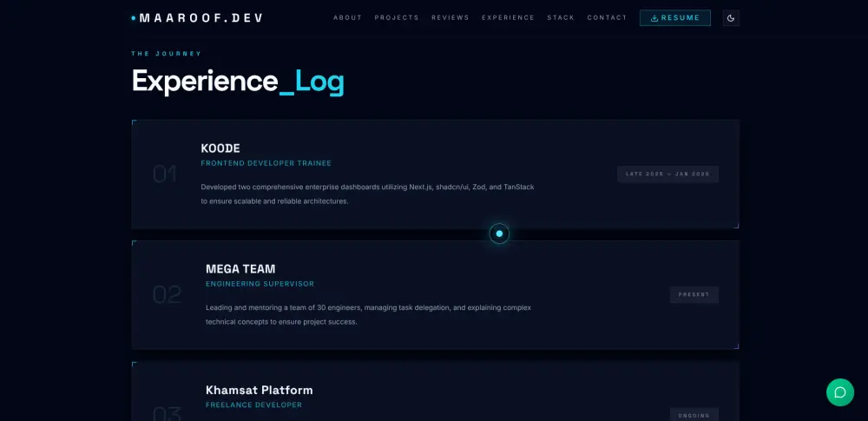Open the Stack nav link
This screenshot has width=868, height=421.
[x=562, y=17]
